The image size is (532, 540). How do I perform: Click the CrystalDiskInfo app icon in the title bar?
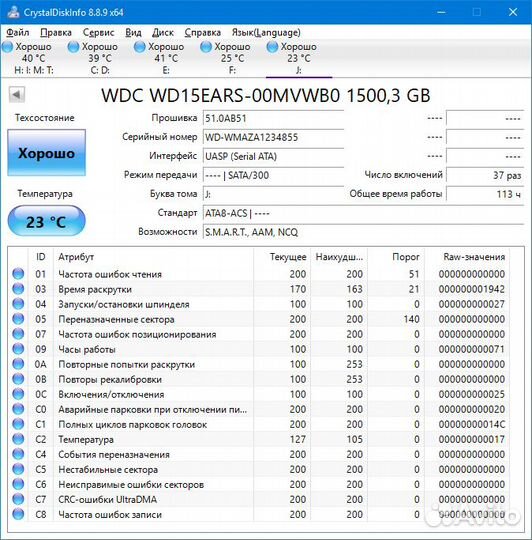click(13, 12)
